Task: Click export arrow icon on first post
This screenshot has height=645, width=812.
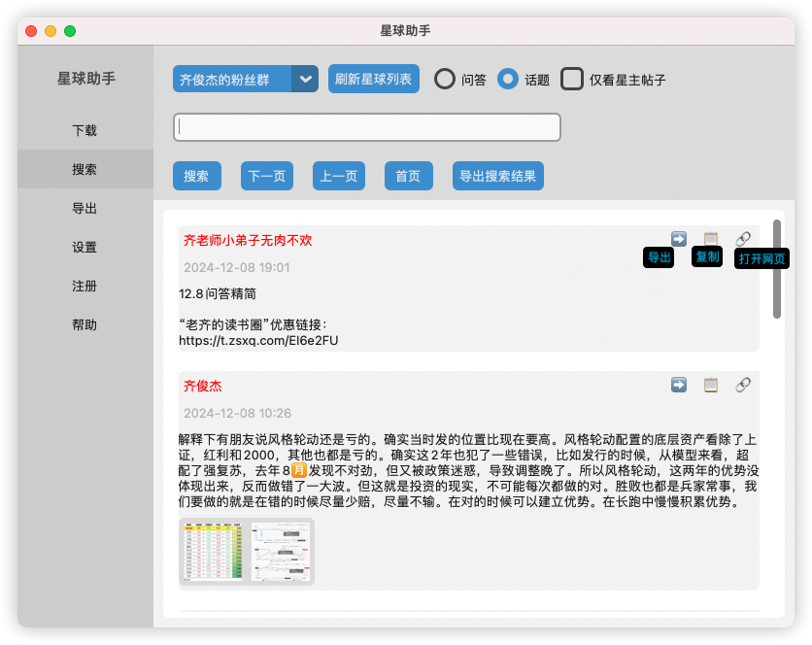Action: click(679, 238)
